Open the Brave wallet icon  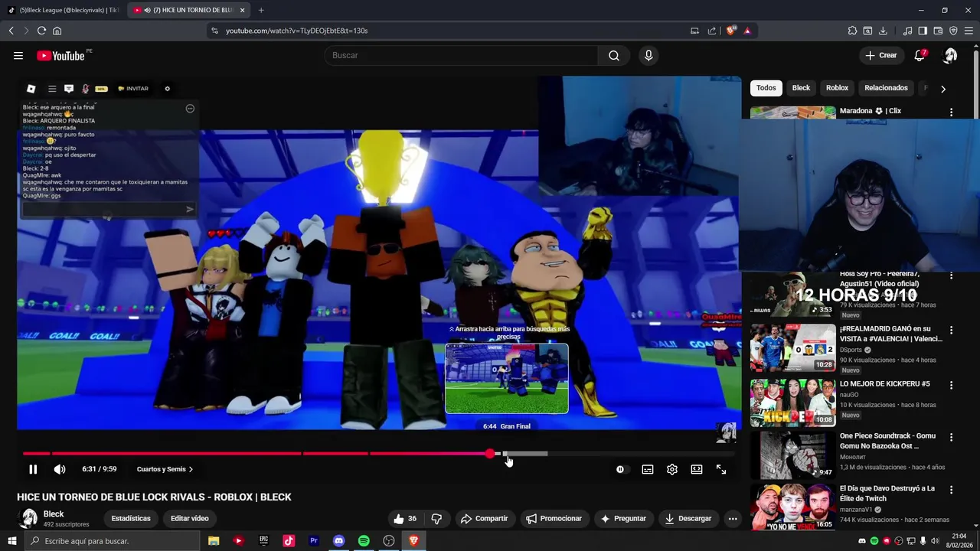[x=938, y=31]
